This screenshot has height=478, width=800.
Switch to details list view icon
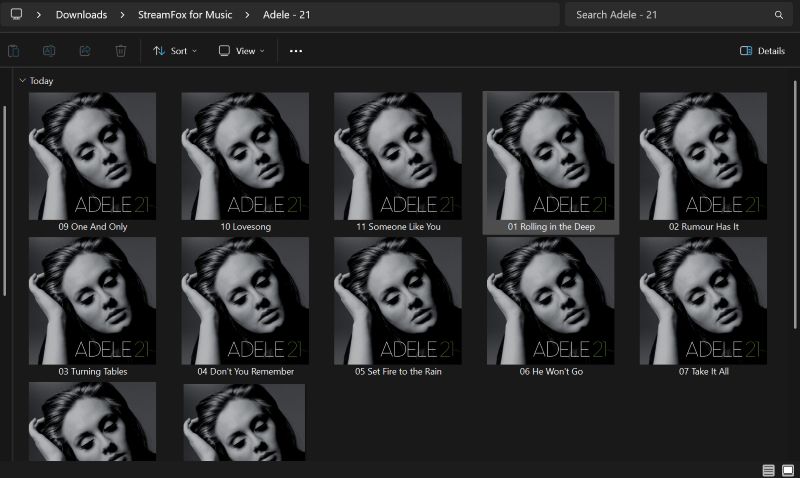pyautogui.click(x=768, y=470)
